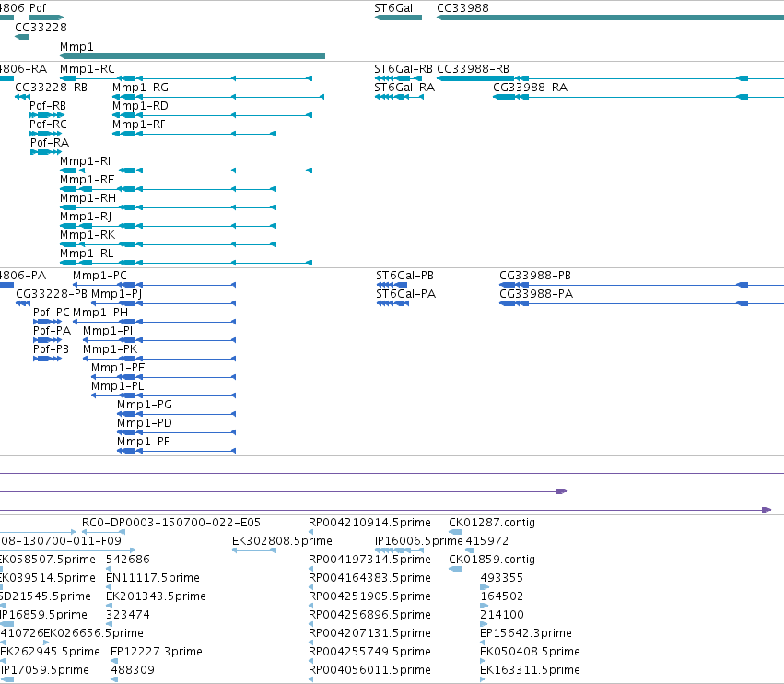Open the Mmp1-PH protein label
The height and width of the screenshot is (684, 784).
click(x=100, y=313)
